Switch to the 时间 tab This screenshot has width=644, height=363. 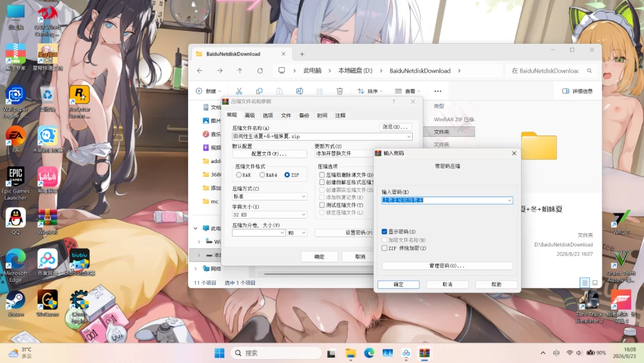pyautogui.click(x=322, y=115)
